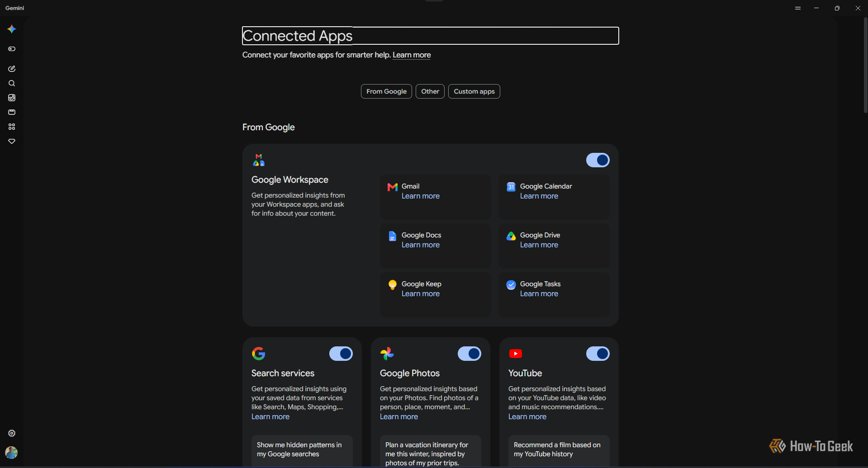Click the diamond gem icon in the sidebar
This screenshot has width=868, height=468.
[12, 141]
